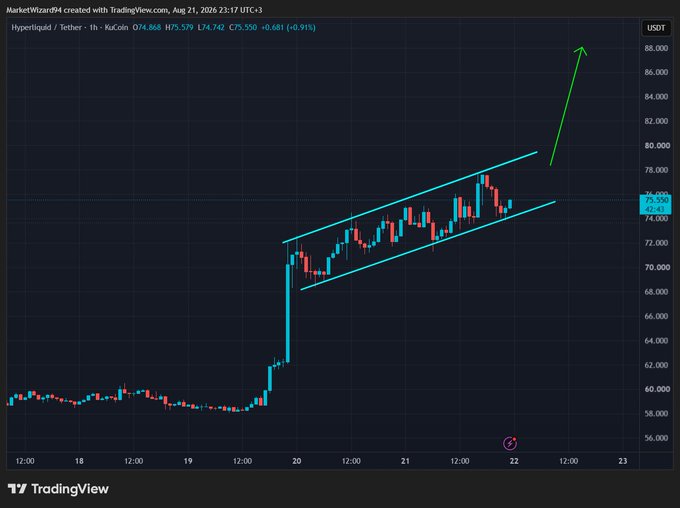Click the lightning event icon near the time axis
Screen dimensions: 680x508
pos(510,443)
